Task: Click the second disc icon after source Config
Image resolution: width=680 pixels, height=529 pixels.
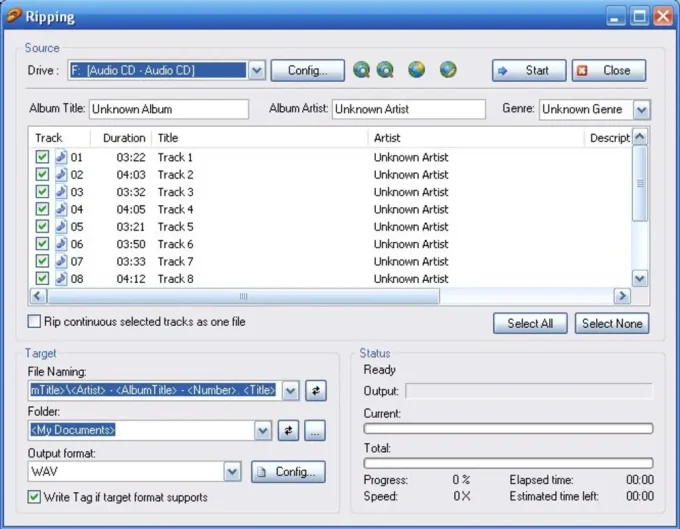Action: (385, 70)
